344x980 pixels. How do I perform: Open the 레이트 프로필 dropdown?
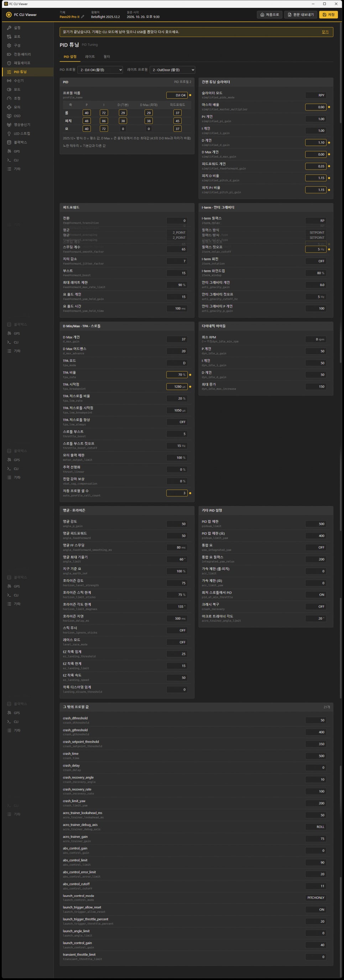click(x=172, y=70)
